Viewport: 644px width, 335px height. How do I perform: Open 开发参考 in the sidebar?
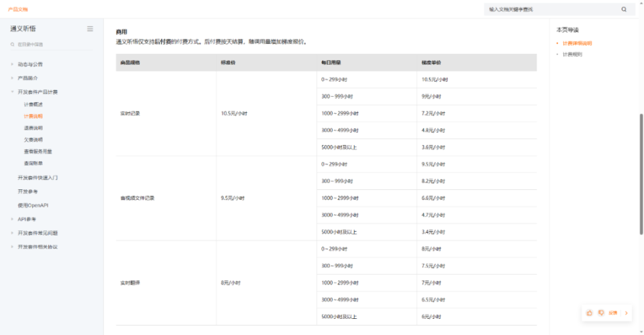click(x=28, y=191)
